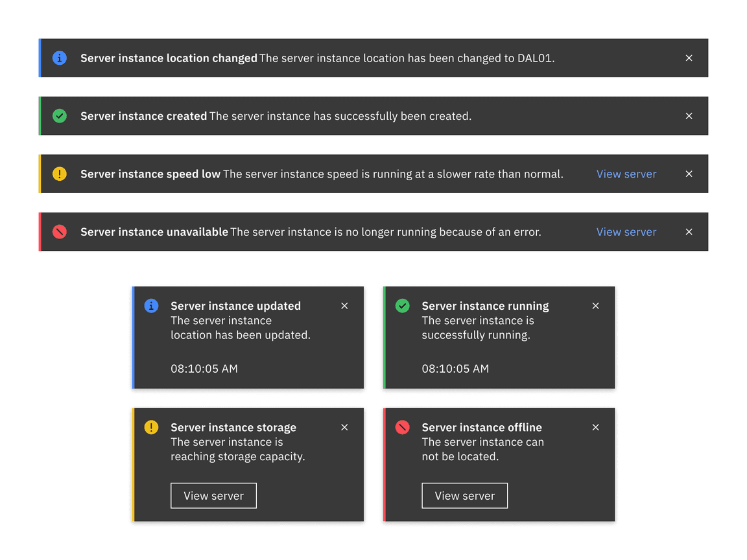The width and height of the screenshot is (747, 560).
Task: Click the success icon in the Server instance running toast
Action: pos(402,305)
